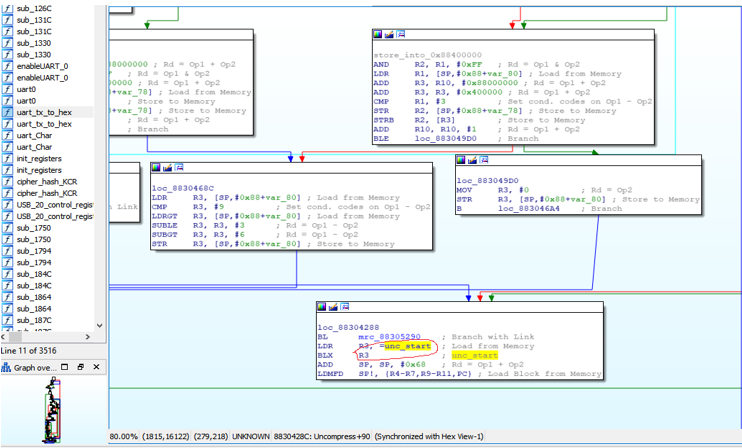
Task: Set node color in loc_883049D0 block
Action: coord(461,160)
